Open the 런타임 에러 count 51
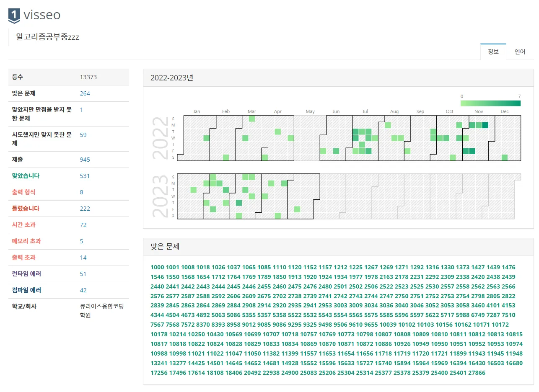The width and height of the screenshot is (539, 392). click(83, 274)
